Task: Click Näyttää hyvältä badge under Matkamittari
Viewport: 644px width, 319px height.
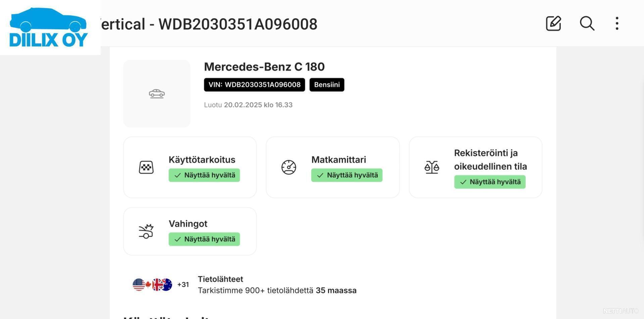Action: tap(347, 175)
